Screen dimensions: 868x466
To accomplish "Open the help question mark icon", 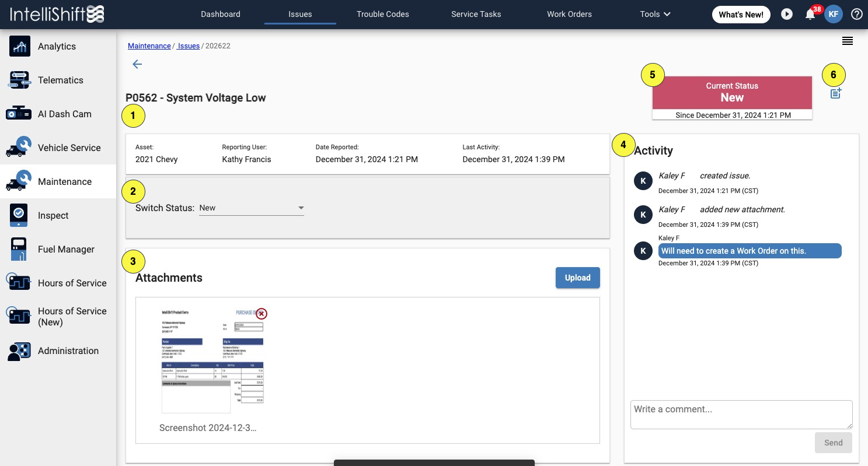I will pyautogui.click(x=857, y=14).
